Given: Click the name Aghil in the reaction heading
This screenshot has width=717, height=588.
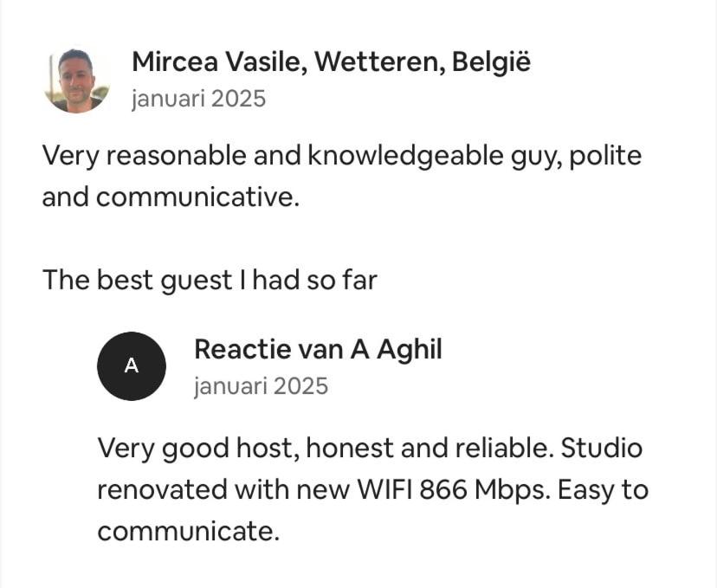Looking at the screenshot, I should pyautogui.click(x=410, y=350).
